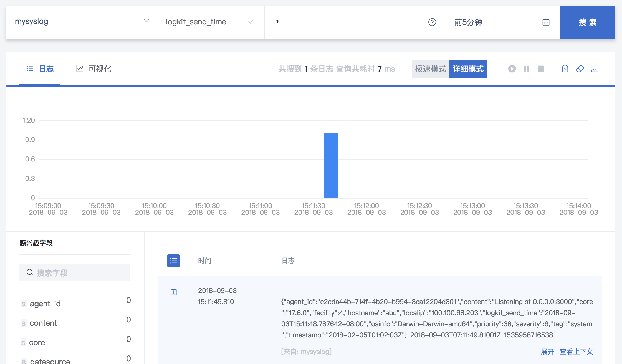Pause the log stream

(x=526, y=69)
